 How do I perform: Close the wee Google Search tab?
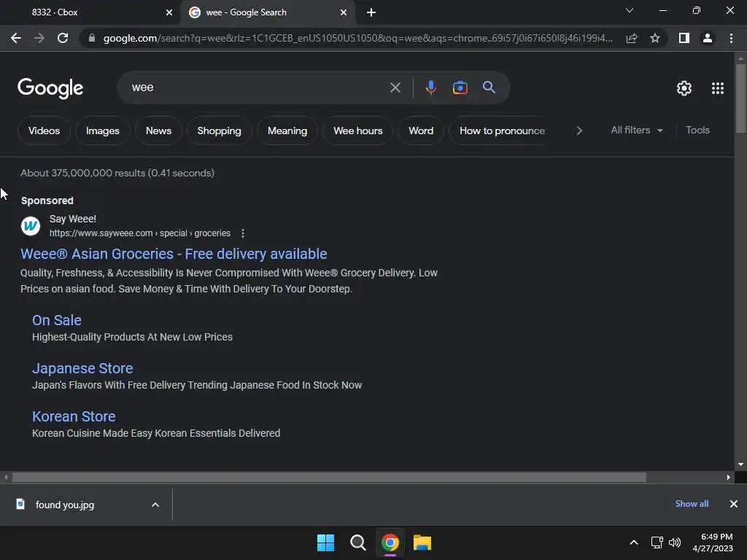[x=344, y=12]
